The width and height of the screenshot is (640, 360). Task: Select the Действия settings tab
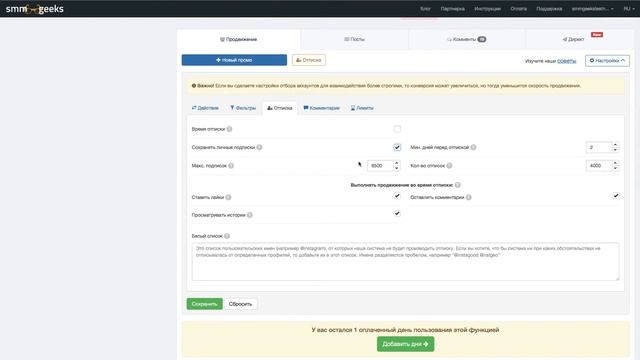click(205, 108)
